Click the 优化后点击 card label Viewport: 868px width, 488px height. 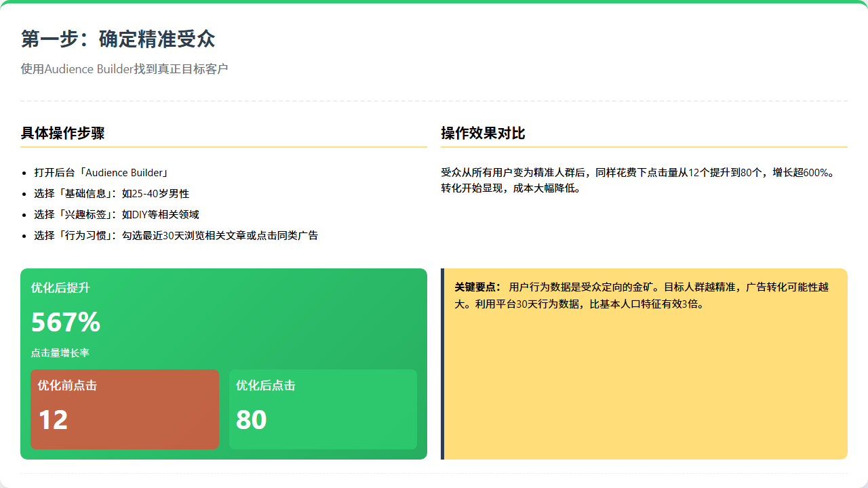pos(265,386)
